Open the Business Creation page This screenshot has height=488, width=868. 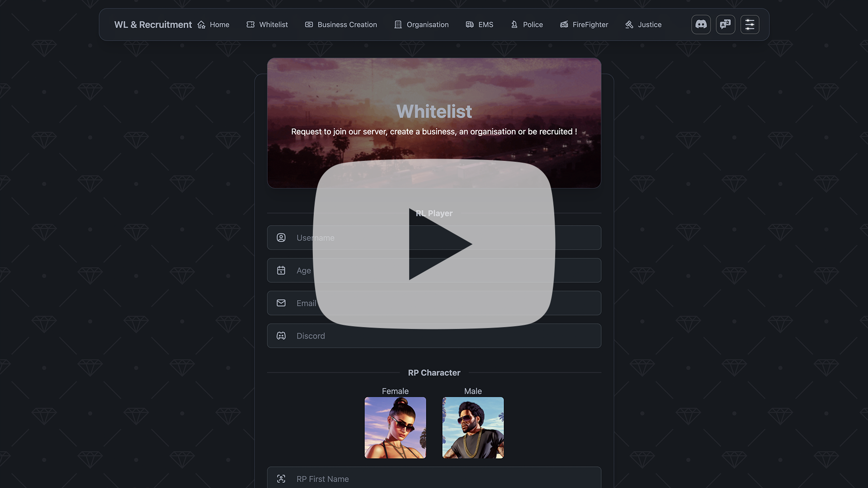point(341,24)
